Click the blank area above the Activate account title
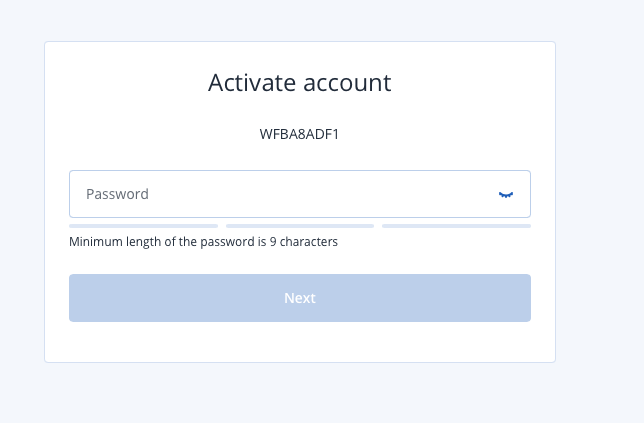 click(x=300, y=55)
